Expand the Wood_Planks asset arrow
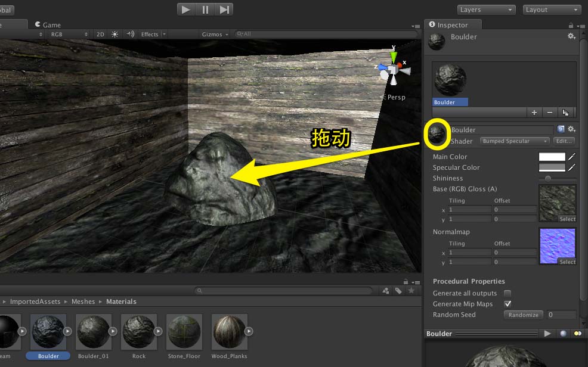The height and width of the screenshot is (367, 588). 249,331
